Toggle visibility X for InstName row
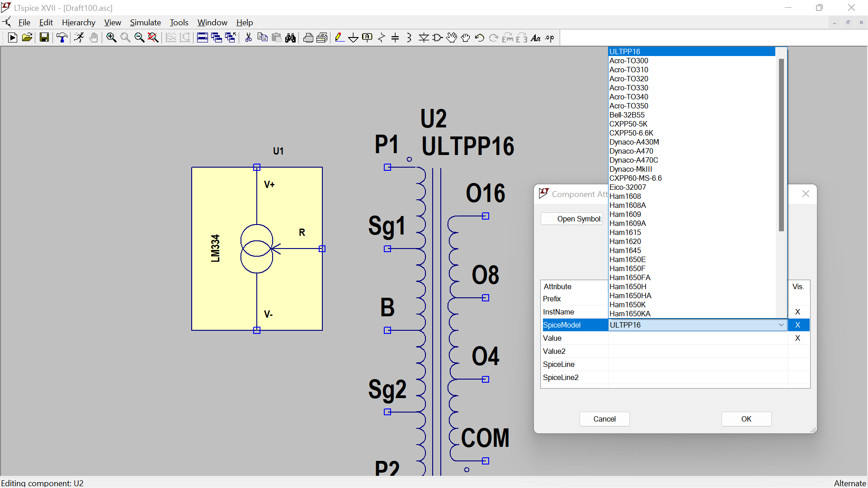 click(x=798, y=312)
